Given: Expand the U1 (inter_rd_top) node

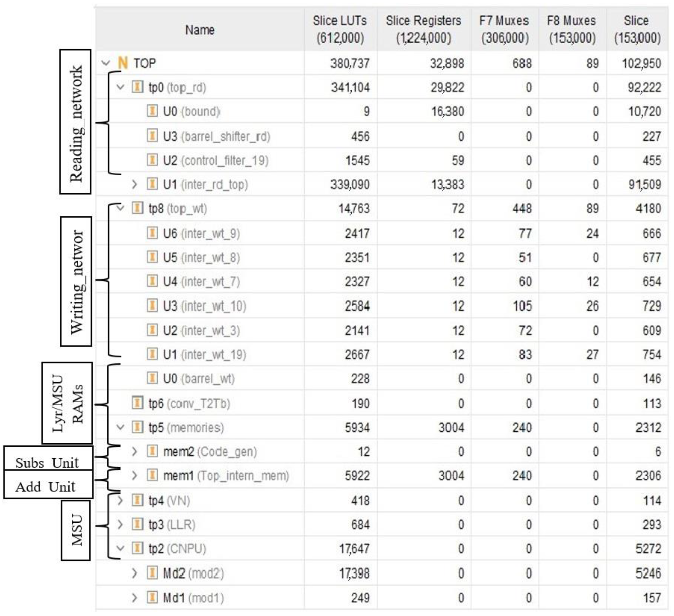Looking at the screenshot, I should point(134,184).
